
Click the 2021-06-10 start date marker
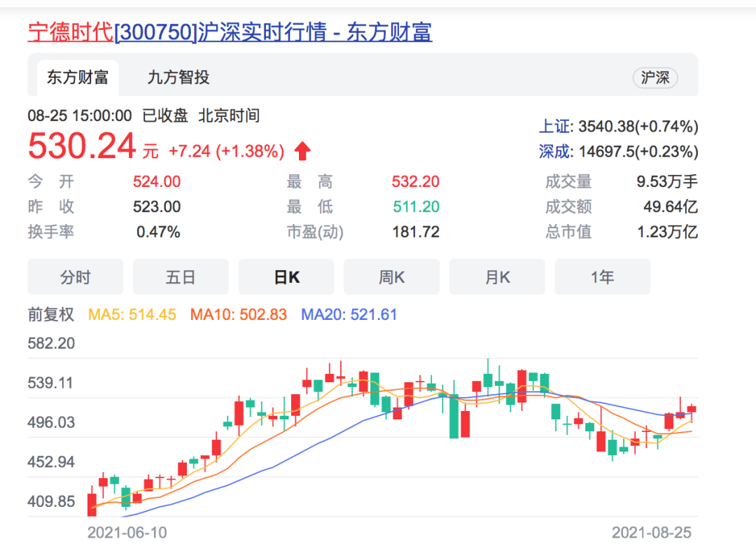coord(127,533)
